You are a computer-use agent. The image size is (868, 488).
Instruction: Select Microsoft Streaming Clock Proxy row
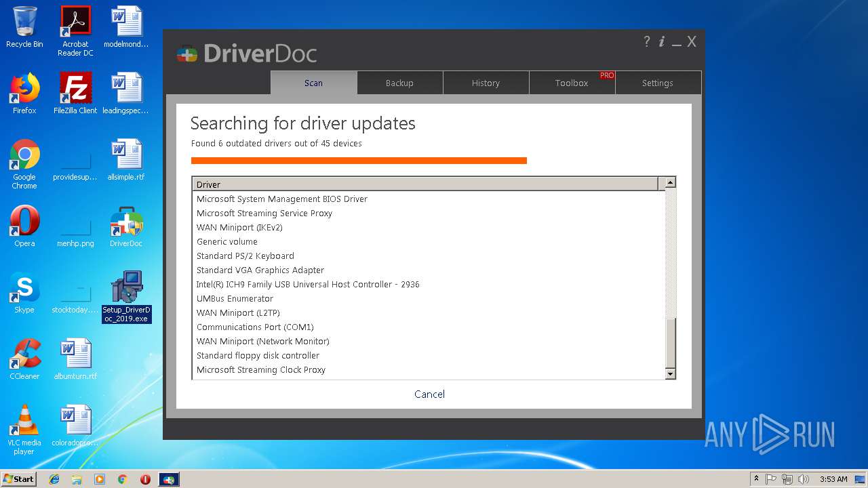click(x=429, y=369)
